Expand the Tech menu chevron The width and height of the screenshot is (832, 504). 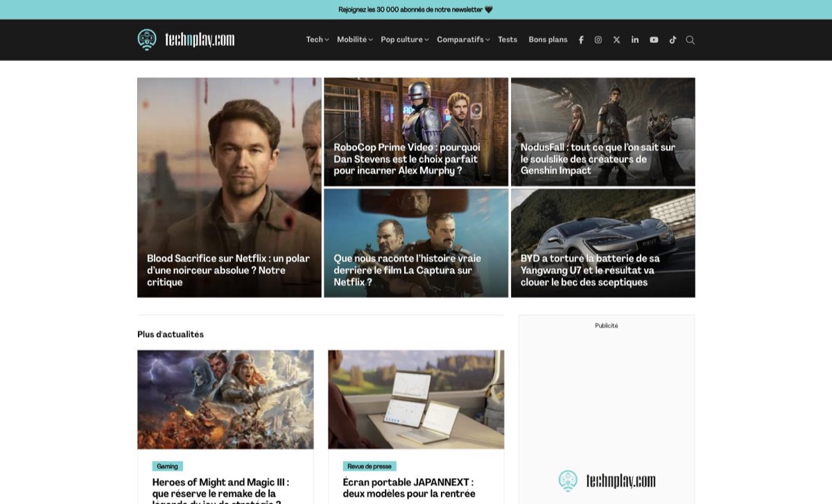point(327,40)
